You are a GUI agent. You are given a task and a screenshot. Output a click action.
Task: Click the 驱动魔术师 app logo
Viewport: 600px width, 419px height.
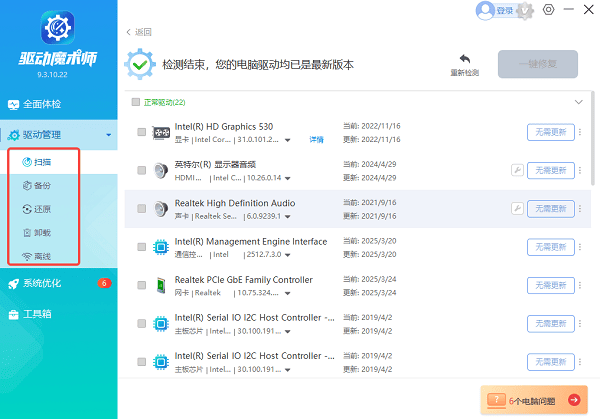click(58, 28)
